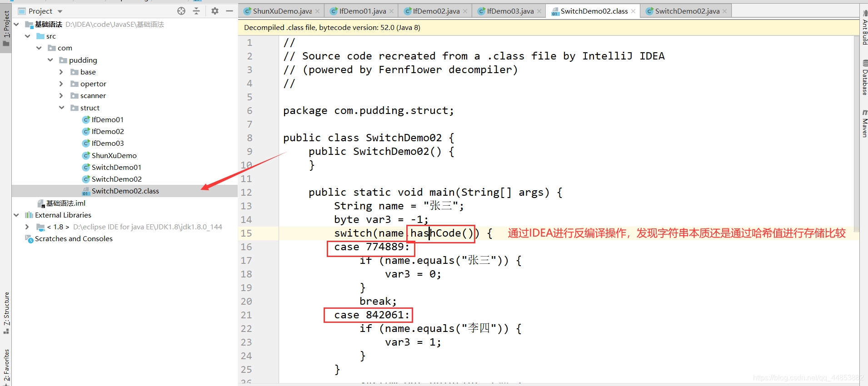Expand the base package
This screenshot has width=868, height=386.
(x=61, y=72)
